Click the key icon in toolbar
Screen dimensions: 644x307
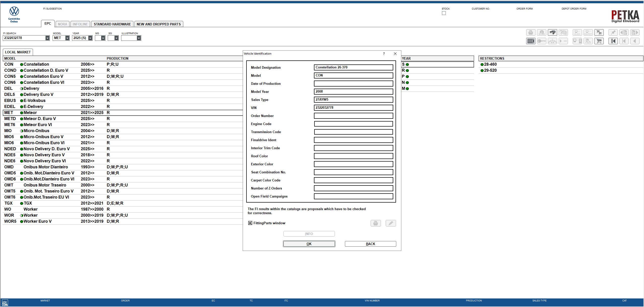(542, 41)
